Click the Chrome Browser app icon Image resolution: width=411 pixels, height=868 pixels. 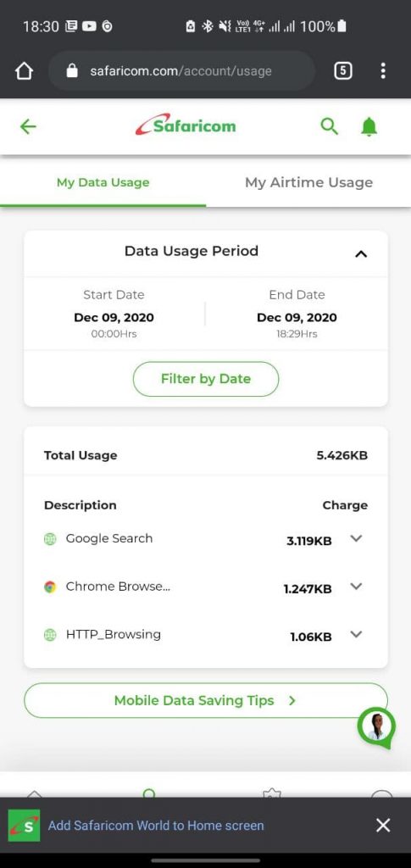pos(50,587)
